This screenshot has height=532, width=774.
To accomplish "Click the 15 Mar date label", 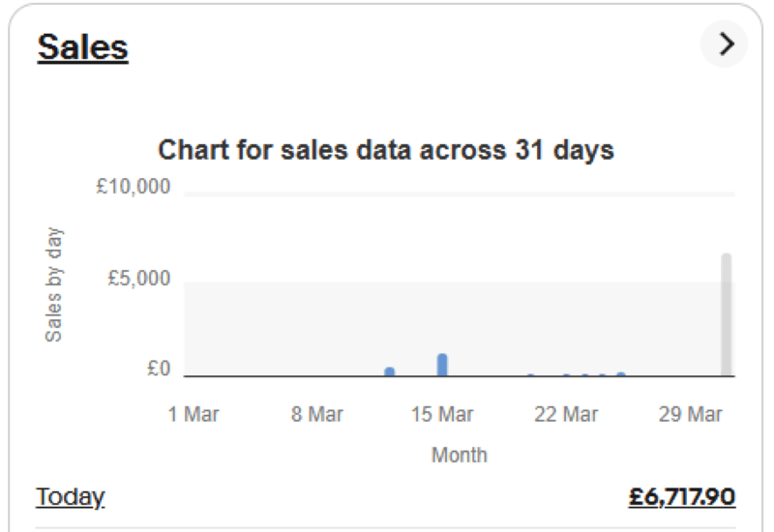I will tap(442, 414).
